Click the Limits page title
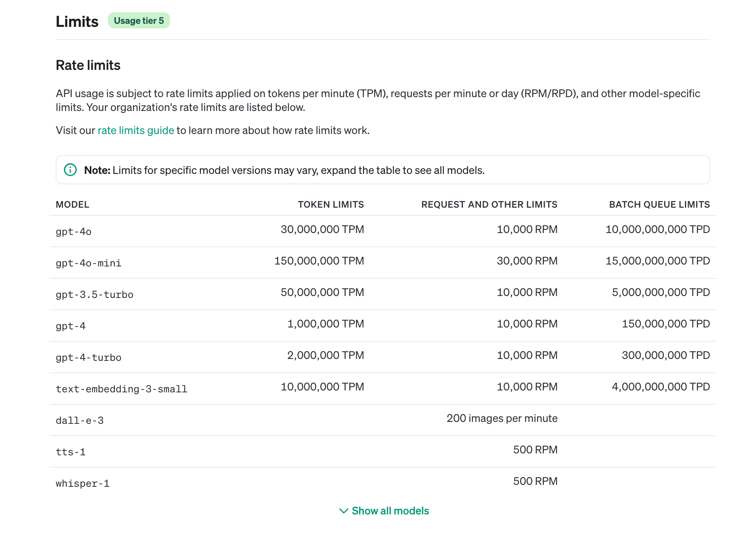The image size is (756, 539). (77, 21)
